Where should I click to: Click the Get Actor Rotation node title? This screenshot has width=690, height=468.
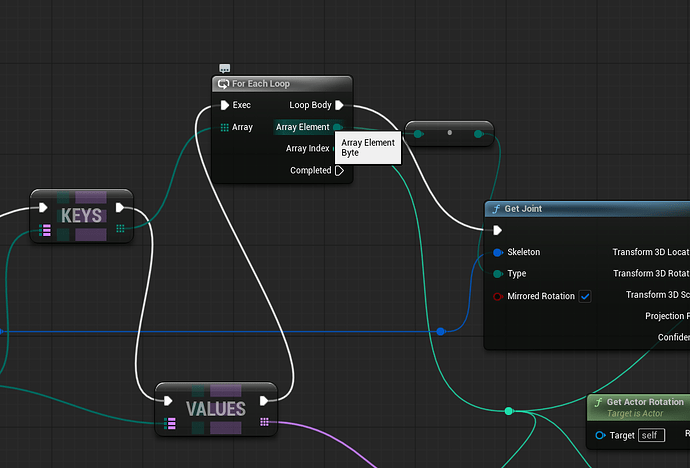pyautogui.click(x=645, y=402)
